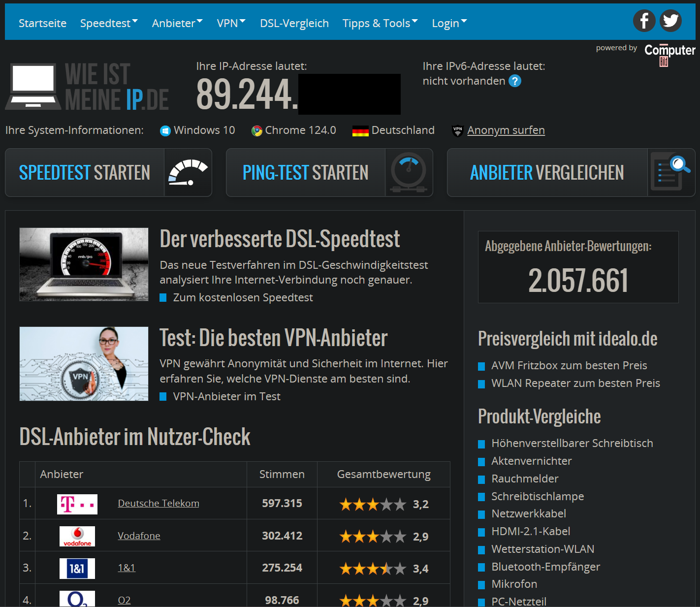700x607 pixels.
Task: Click the Ping-Test Starten button
Action: pyautogui.click(x=329, y=173)
